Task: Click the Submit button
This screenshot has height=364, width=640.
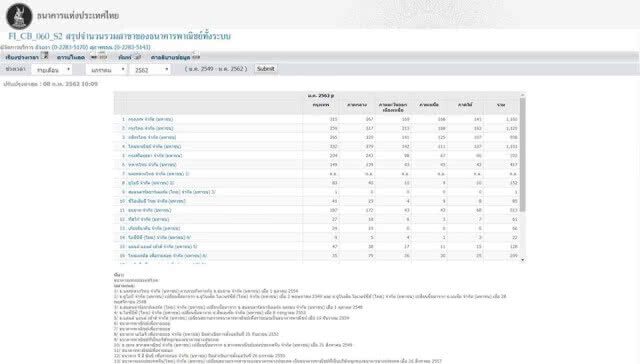Action: pyautogui.click(x=265, y=69)
